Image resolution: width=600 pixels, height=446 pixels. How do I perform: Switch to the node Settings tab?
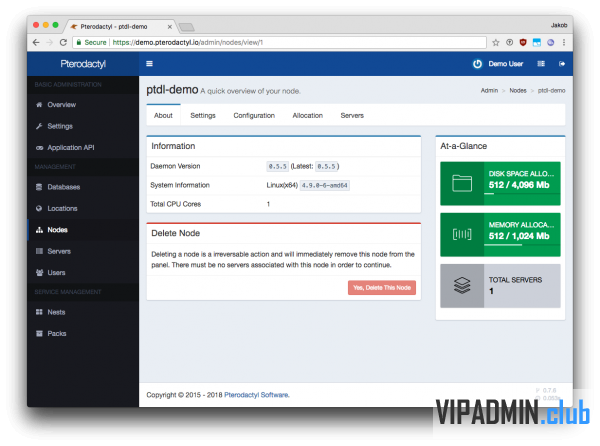pyautogui.click(x=203, y=116)
